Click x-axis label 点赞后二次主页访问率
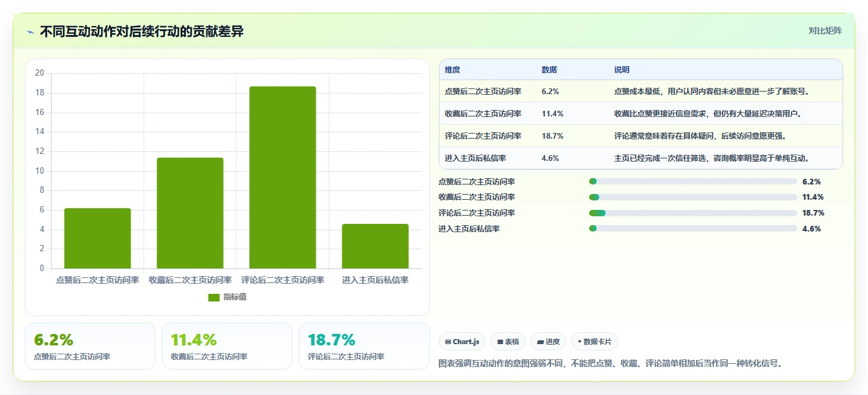 tap(97, 280)
